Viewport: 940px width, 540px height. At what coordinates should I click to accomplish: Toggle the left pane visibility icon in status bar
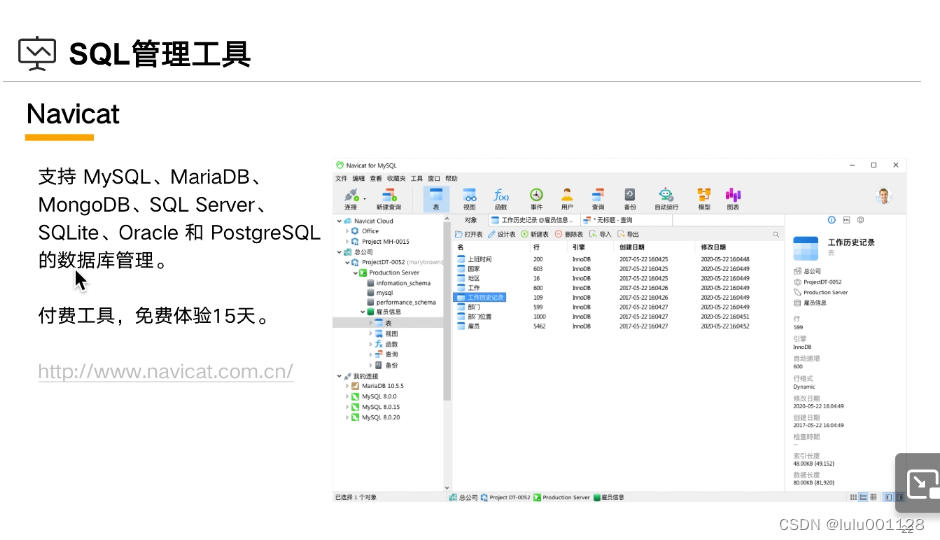tap(888, 497)
